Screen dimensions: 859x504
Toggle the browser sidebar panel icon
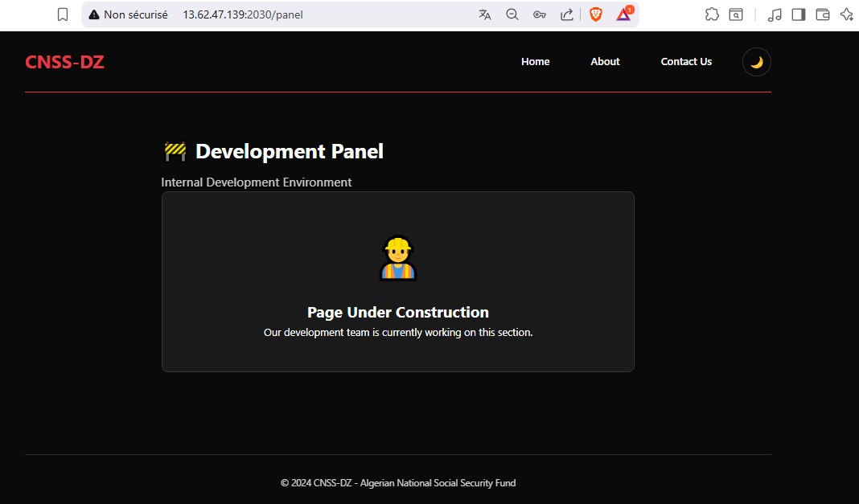(798, 14)
